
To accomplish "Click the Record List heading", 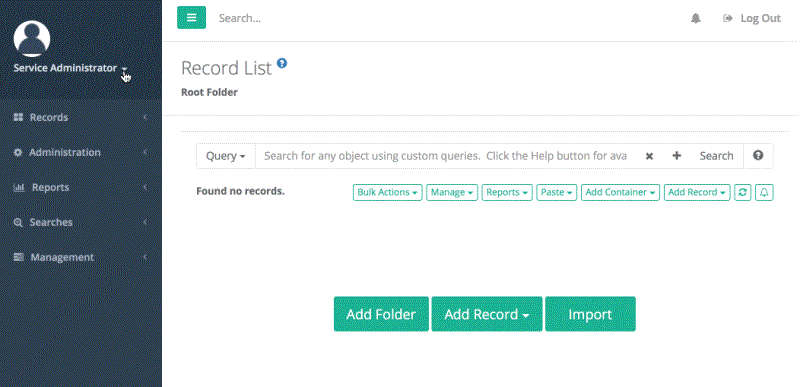I will [227, 68].
